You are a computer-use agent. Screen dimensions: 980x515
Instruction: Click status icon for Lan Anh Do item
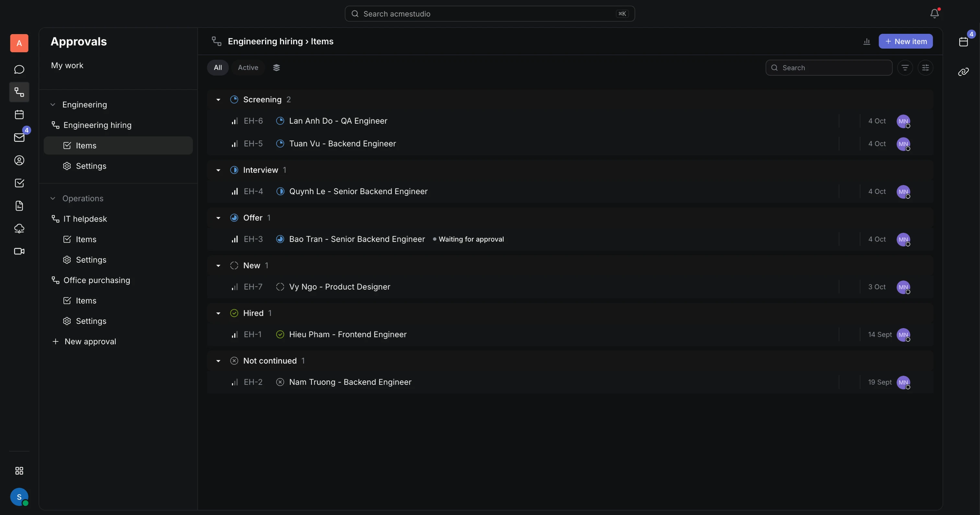[280, 121]
